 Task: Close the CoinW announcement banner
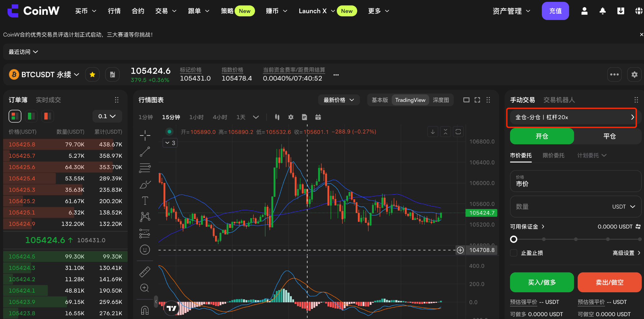click(x=641, y=35)
